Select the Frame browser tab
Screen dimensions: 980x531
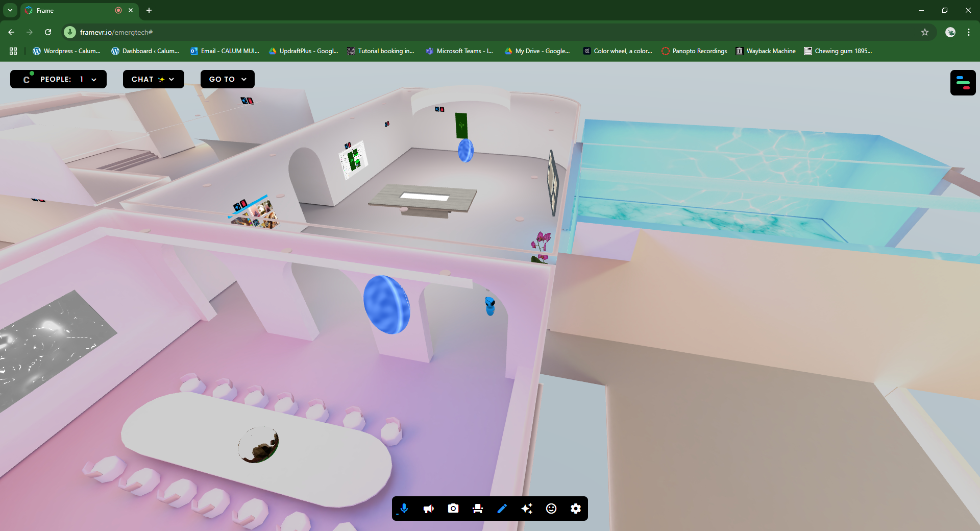coord(71,10)
